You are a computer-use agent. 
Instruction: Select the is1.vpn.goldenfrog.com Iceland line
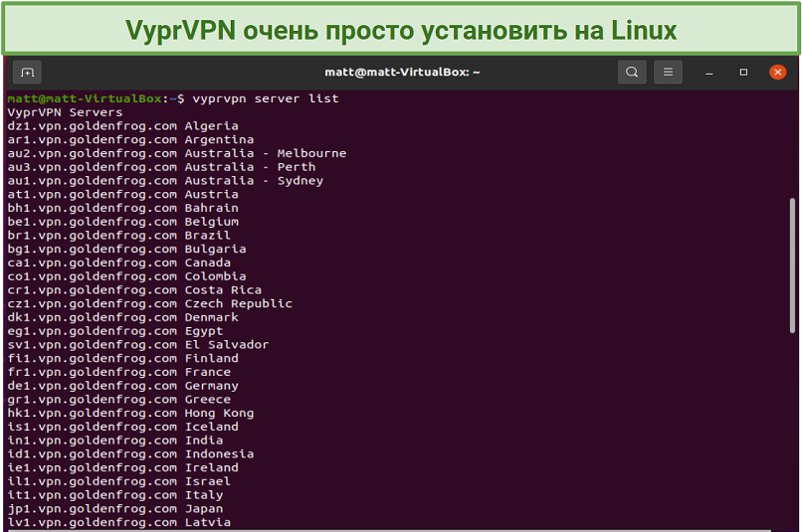pyautogui.click(x=122, y=427)
